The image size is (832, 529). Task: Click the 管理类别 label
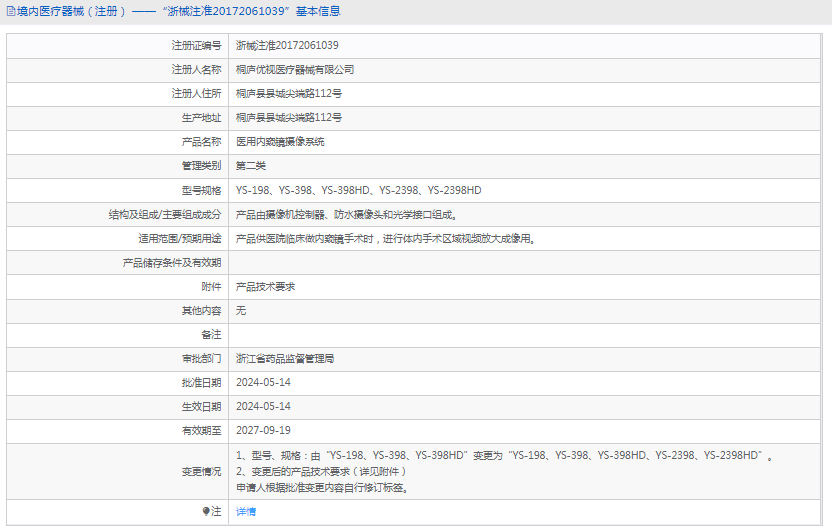[201, 166]
